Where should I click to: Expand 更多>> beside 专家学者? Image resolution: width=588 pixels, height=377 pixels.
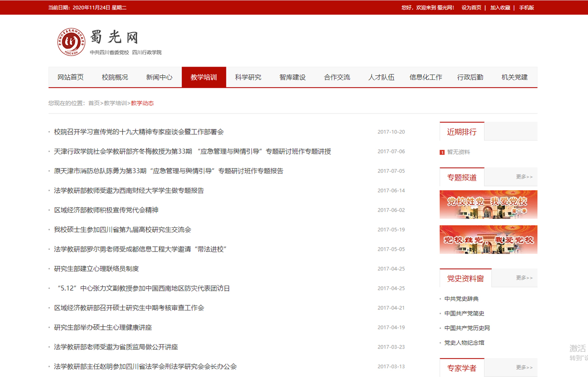coord(524,367)
